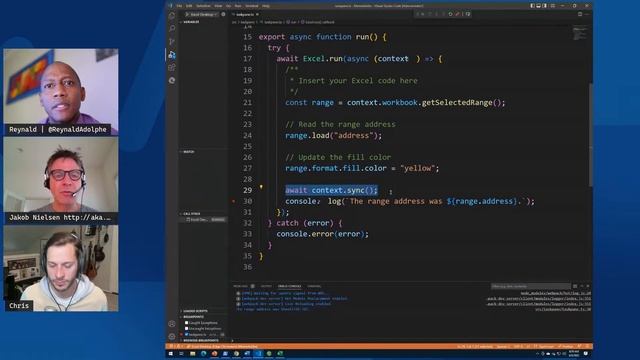The width and height of the screenshot is (640, 360).
Task: Open the Run and Debug view
Action: click(x=172, y=54)
